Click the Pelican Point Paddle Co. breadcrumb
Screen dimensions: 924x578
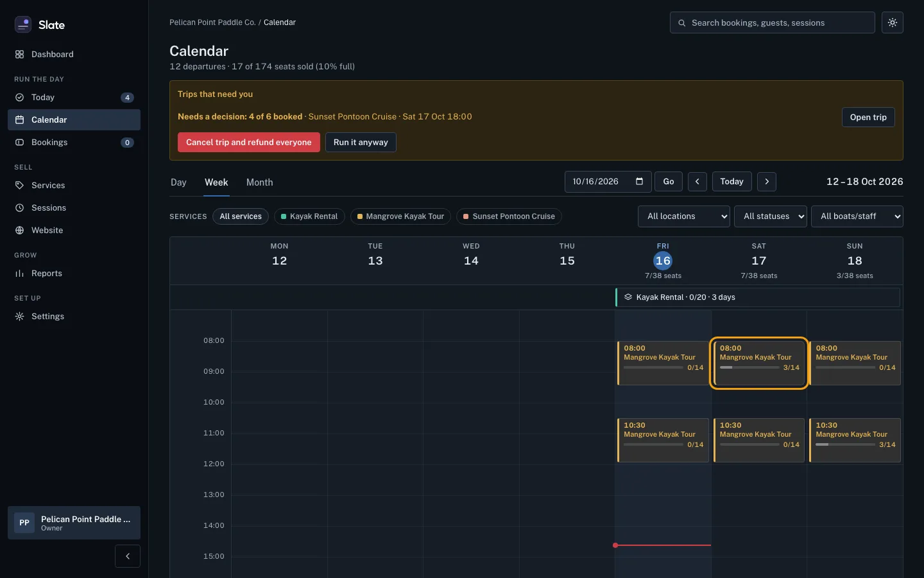click(x=212, y=22)
